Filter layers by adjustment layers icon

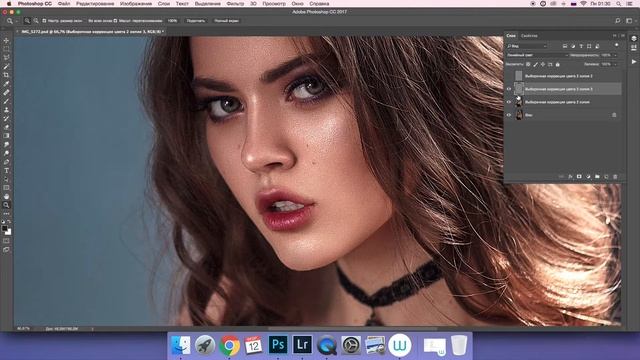click(573, 46)
